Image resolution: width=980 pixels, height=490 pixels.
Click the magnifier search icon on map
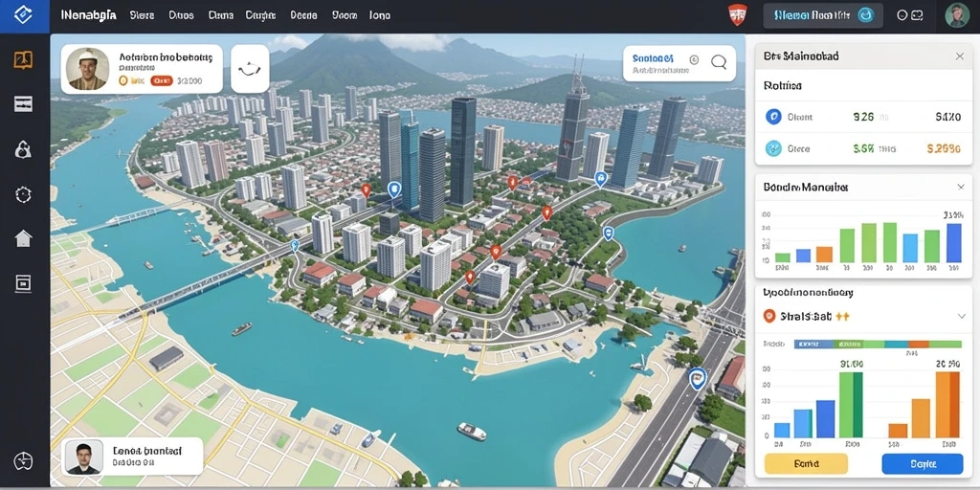click(x=719, y=61)
